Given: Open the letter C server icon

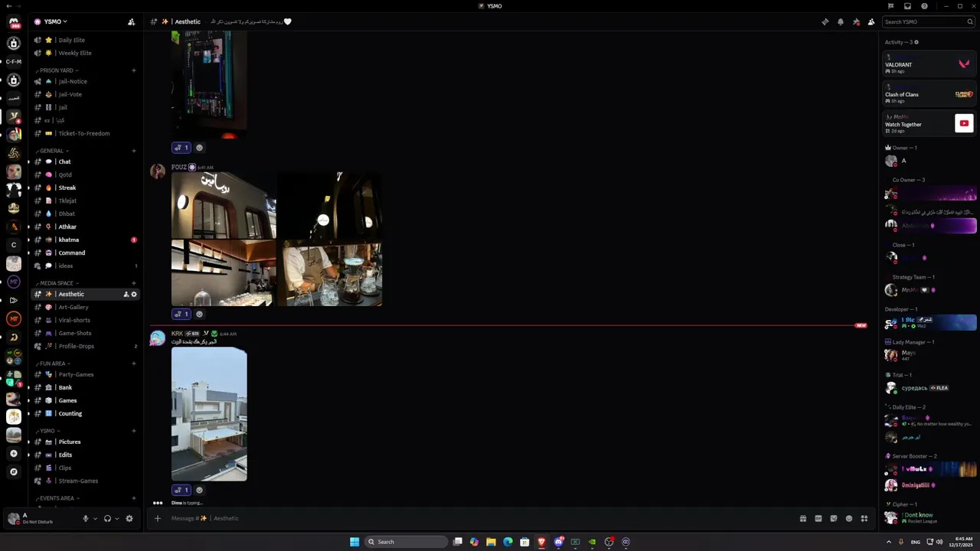Looking at the screenshot, I should 14,245.
